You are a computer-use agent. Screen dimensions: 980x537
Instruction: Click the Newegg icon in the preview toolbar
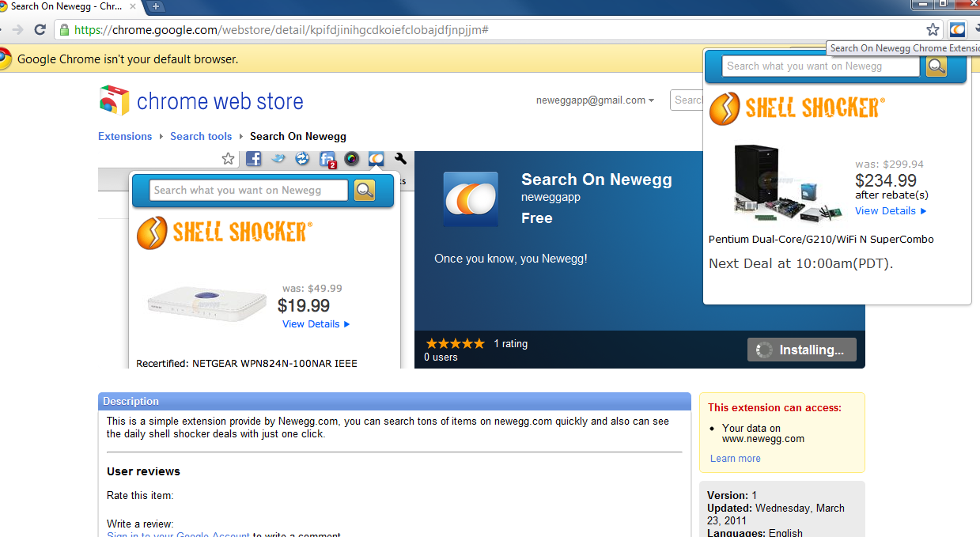point(376,159)
